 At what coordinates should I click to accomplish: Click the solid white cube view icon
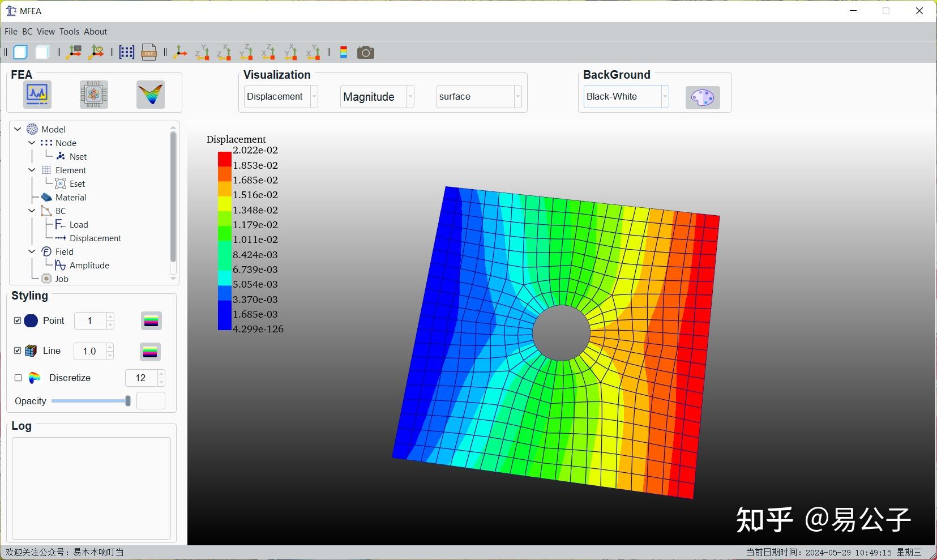[42, 52]
